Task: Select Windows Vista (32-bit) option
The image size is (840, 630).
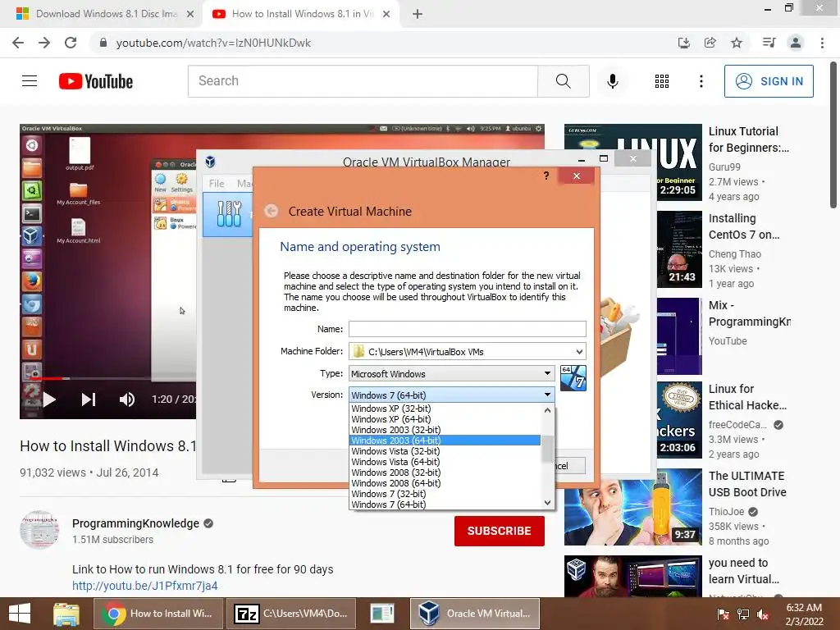Action: (x=445, y=451)
